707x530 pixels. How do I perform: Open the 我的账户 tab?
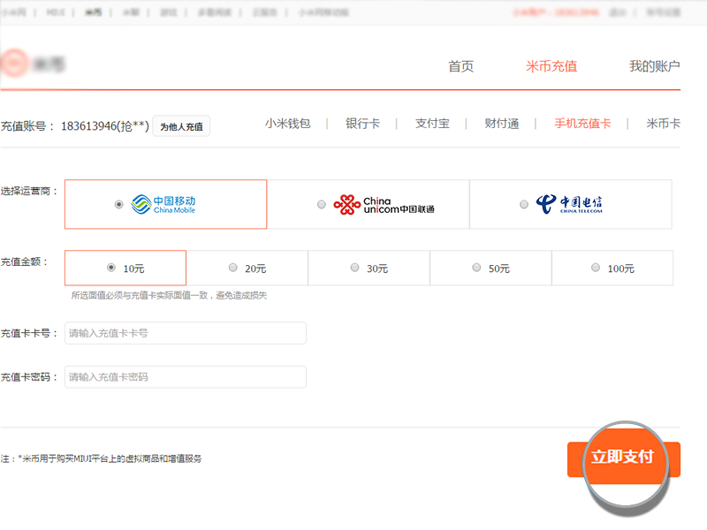[x=655, y=66]
